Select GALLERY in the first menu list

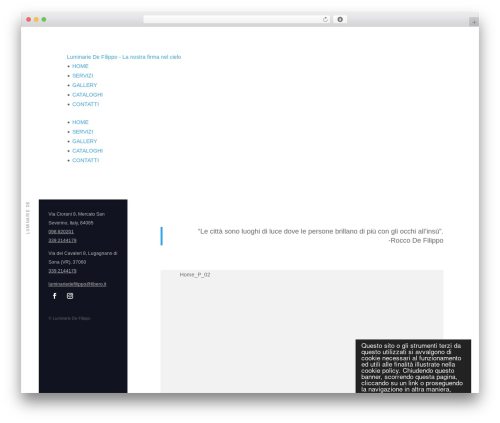pos(85,85)
